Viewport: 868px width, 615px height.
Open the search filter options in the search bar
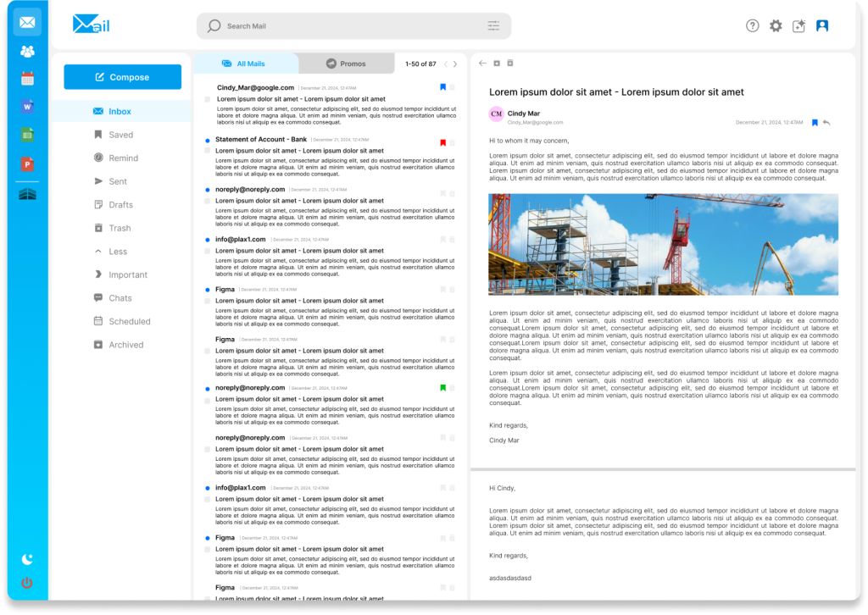493,26
